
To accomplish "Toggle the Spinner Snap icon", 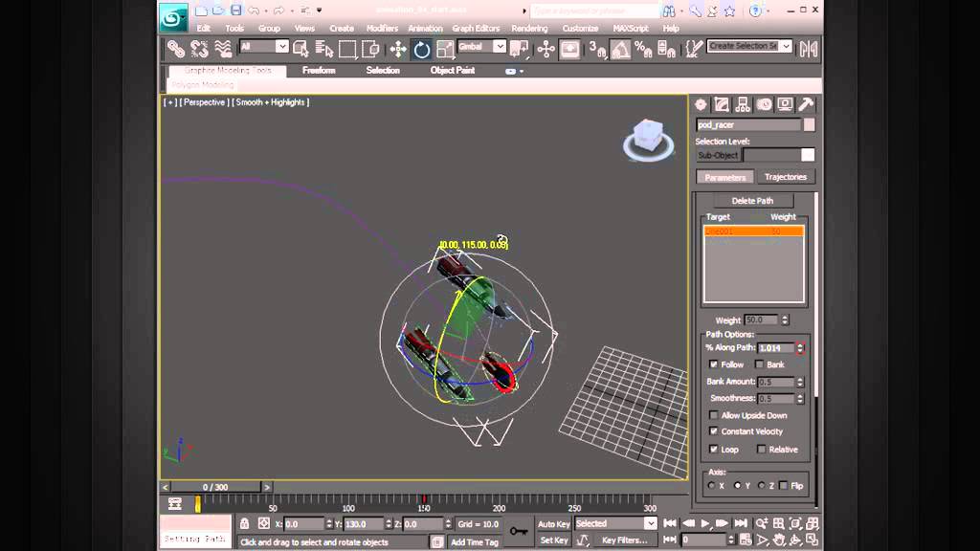I will click(666, 49).
